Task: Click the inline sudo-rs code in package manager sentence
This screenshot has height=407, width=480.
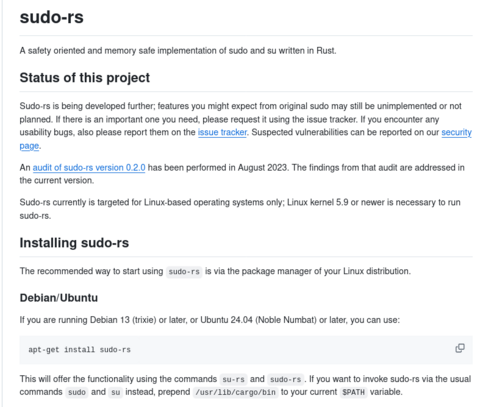Action: click(184, 271)
